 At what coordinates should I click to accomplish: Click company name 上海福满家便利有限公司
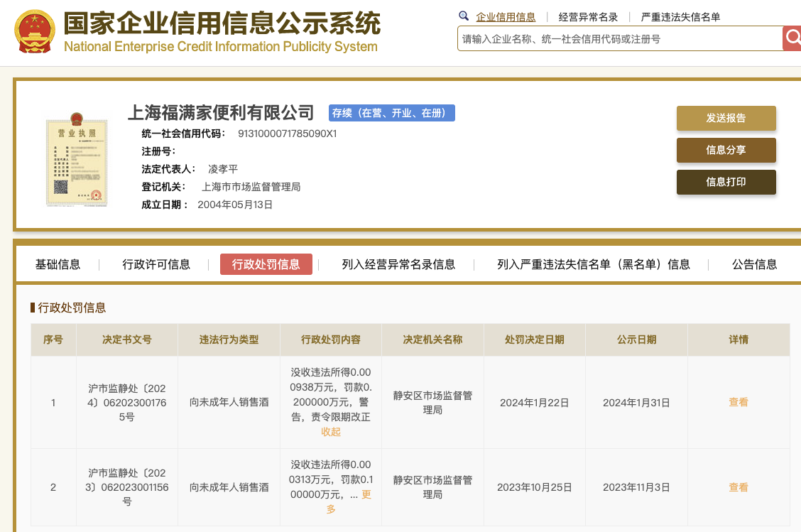point(220,112)
